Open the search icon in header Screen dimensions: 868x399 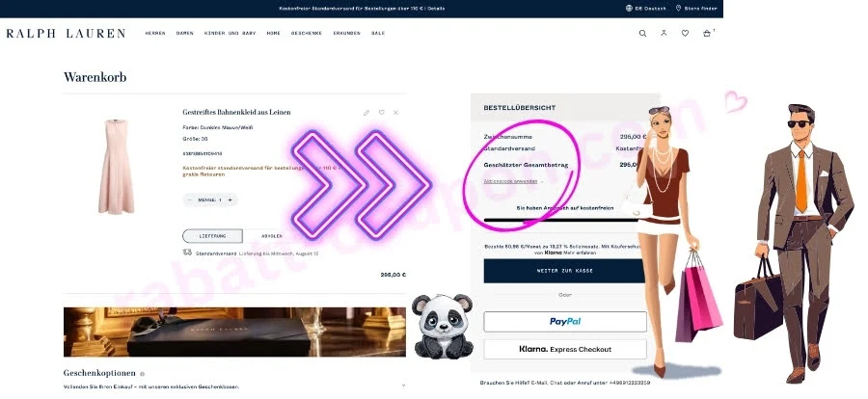coord(642,33)
